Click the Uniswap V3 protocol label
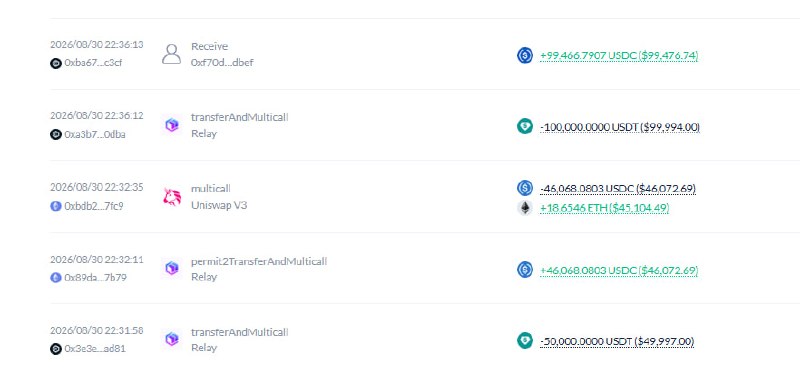 pyautogui.click(x=219, y=205)
